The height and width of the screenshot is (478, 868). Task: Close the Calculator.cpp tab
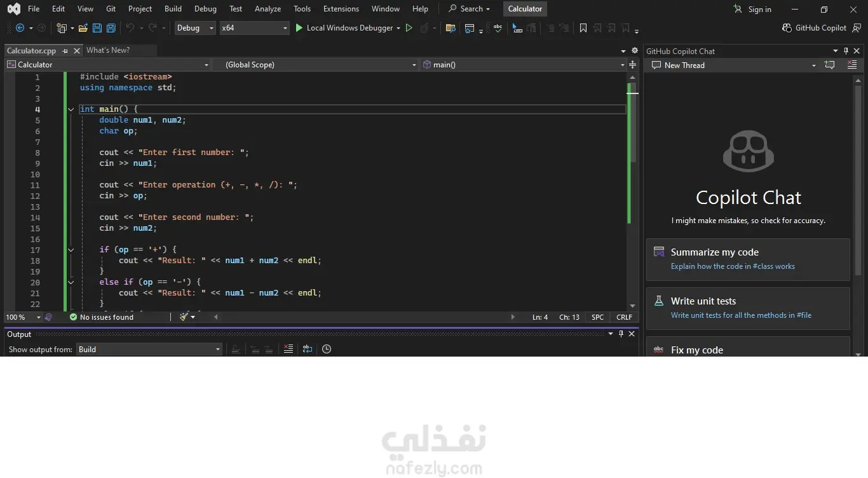[x=77, y=51]
